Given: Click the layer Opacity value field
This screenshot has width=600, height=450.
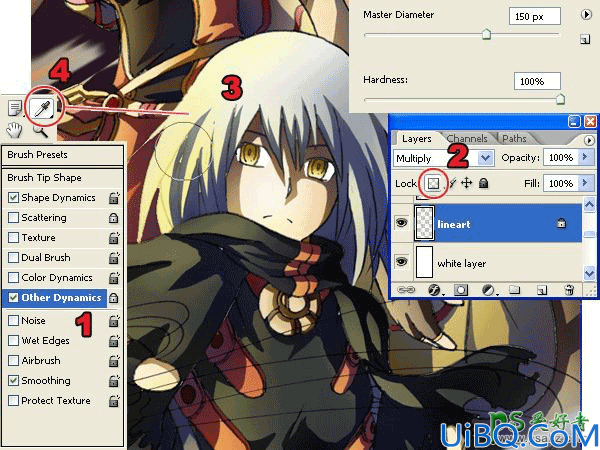Looking at the screenshot, I should point(561,157).
